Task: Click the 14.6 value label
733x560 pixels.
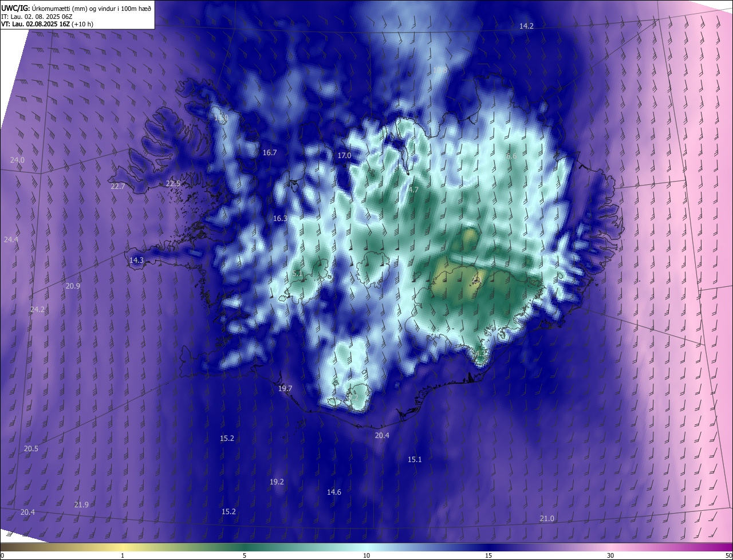Action: point(334,492)
